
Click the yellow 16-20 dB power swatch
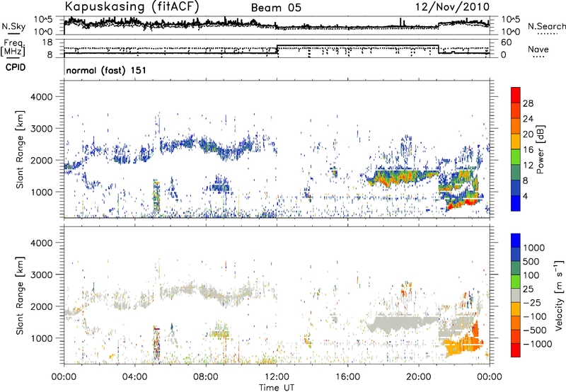tap(516, 142)
